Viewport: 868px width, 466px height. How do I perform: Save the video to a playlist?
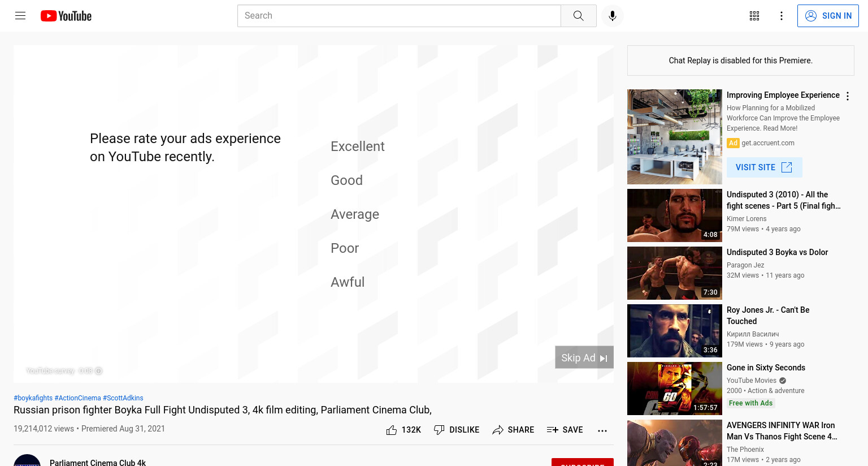[565, 430]
